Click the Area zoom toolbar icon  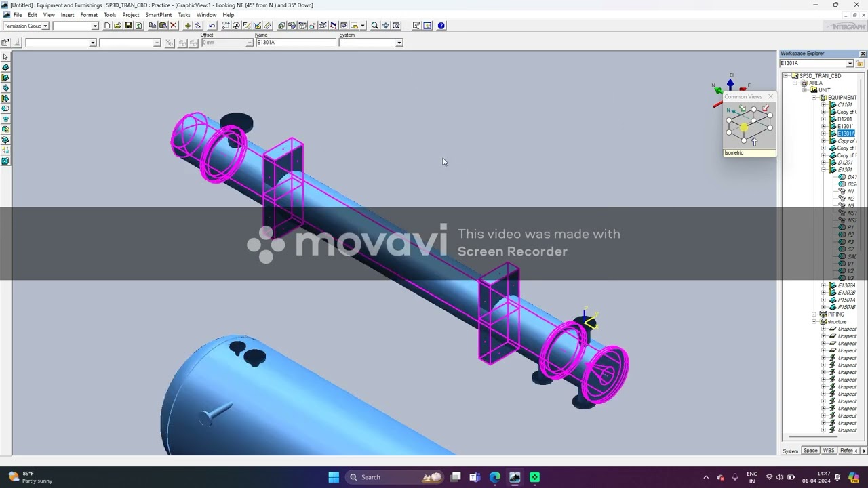tap(397, 26)
